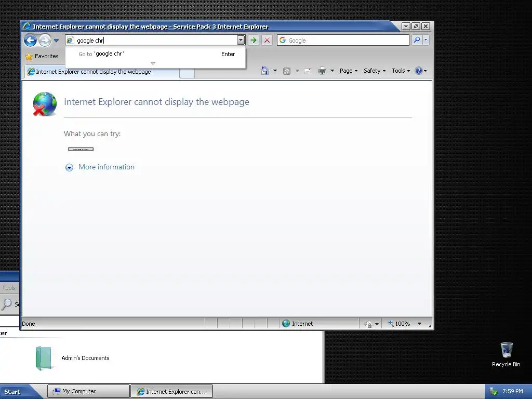Open the search provider dropdown arrow
Screen dimensions: 532x399
[426, 40]
